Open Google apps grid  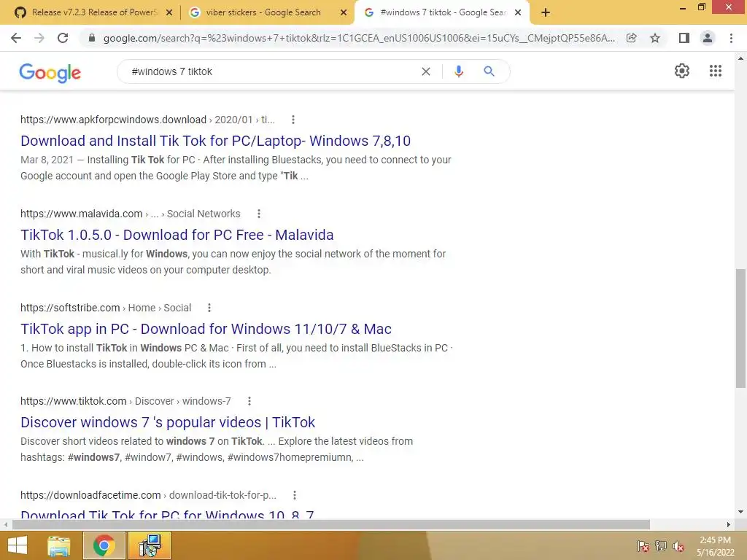click(715, 71)
